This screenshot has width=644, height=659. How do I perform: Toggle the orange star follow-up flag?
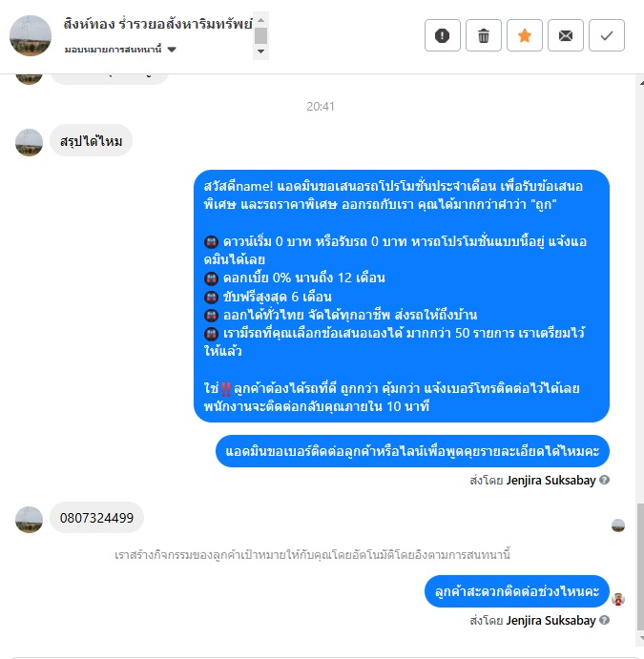(524, 35)
